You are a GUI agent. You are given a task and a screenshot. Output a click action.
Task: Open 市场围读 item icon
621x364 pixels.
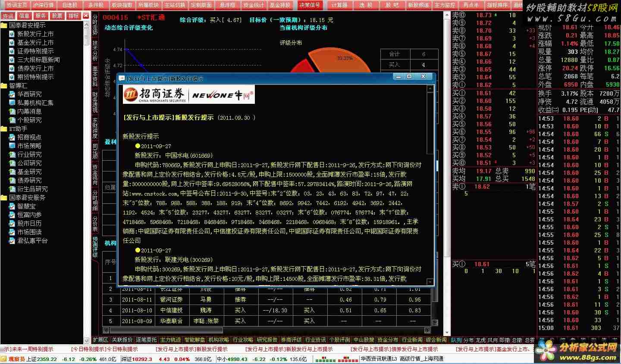12,232
